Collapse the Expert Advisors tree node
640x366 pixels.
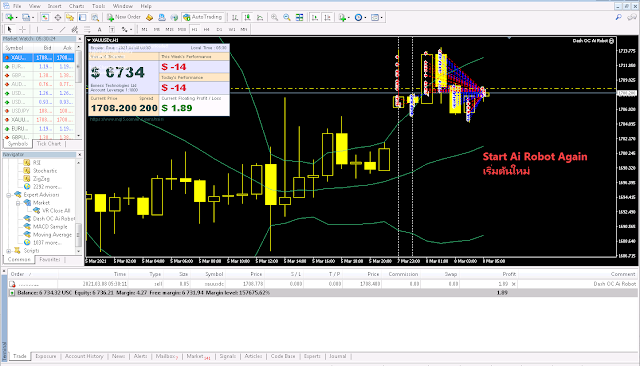(x=9, y=195)
